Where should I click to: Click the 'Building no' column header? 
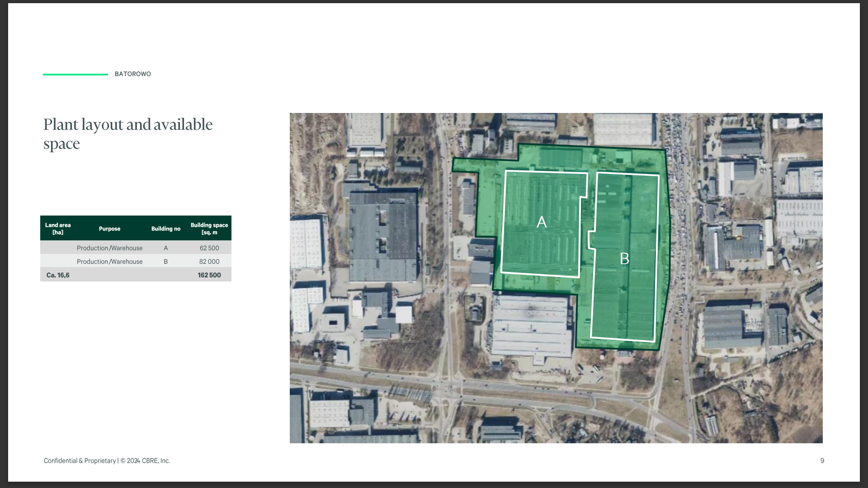(x=166, y=229)
